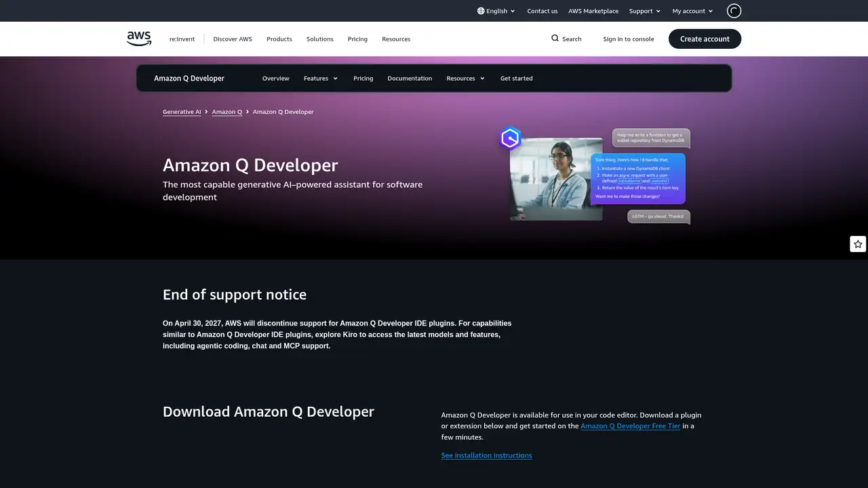This screenshot has width=868, height=488.
Task: Click the Amazon Q Developer Free Tier link
Action: tap(631, 426)
